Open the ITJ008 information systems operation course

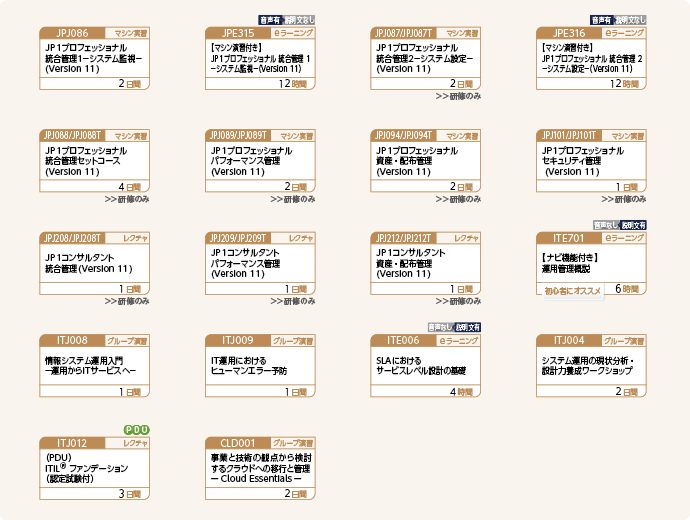95,366
